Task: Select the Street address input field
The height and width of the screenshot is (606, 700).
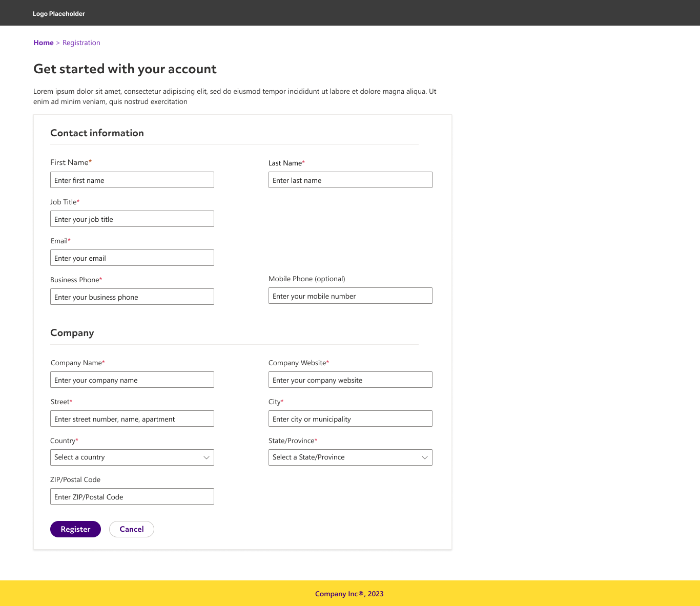Action: (x=132, y=419)
